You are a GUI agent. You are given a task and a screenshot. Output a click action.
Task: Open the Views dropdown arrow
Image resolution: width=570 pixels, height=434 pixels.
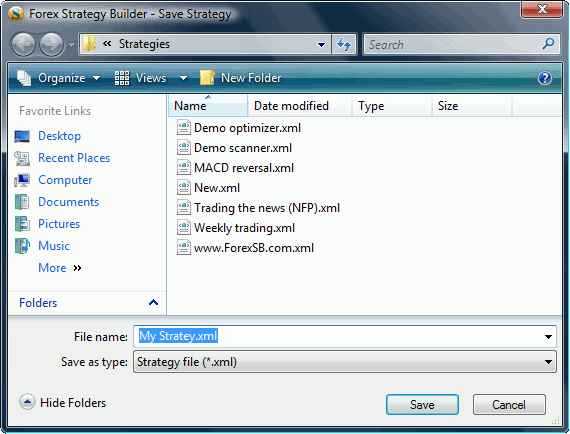[x=184, y=78]
